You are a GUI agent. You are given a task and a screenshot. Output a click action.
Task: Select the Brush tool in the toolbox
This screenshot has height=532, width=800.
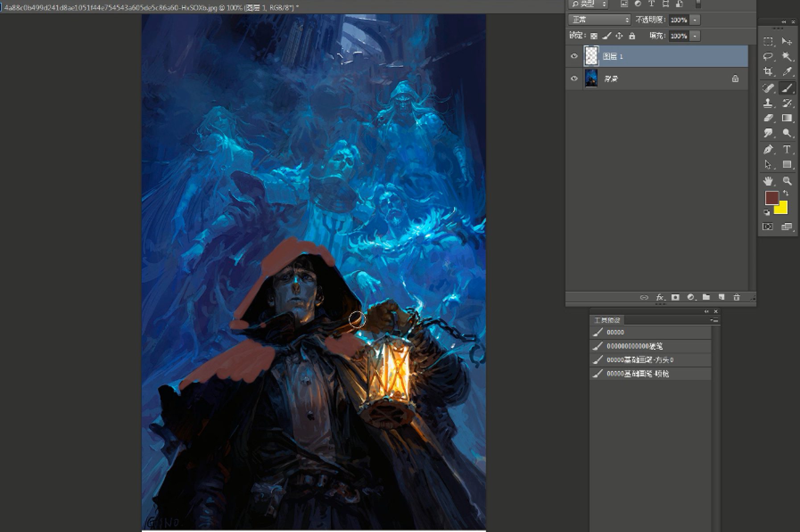click(787, 88)
